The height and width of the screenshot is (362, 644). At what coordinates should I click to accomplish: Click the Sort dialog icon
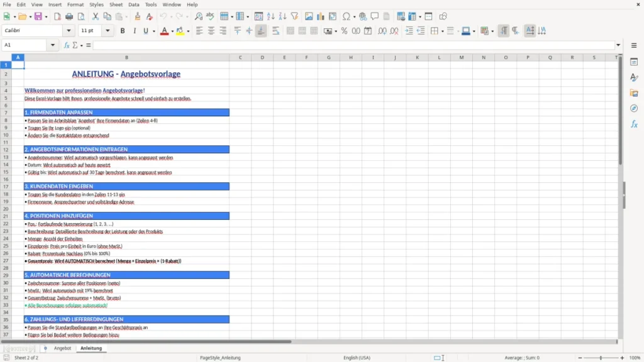[x=258, y=16]
